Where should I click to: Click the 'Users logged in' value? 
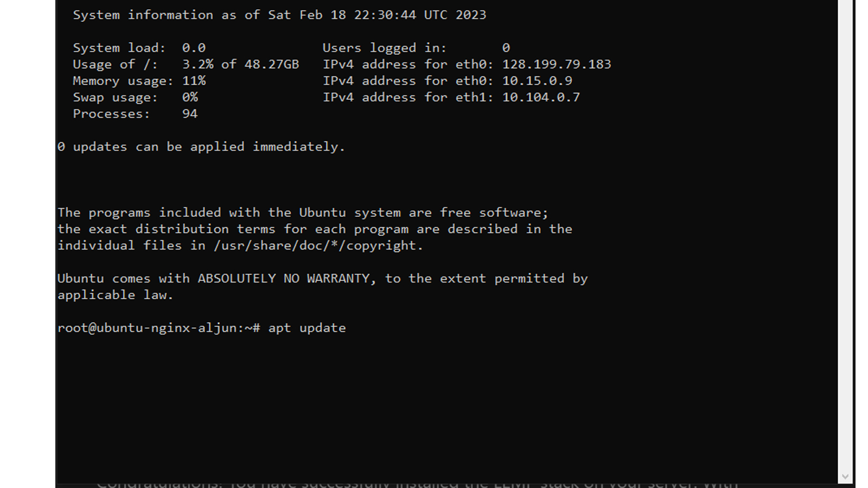(506, 48)
